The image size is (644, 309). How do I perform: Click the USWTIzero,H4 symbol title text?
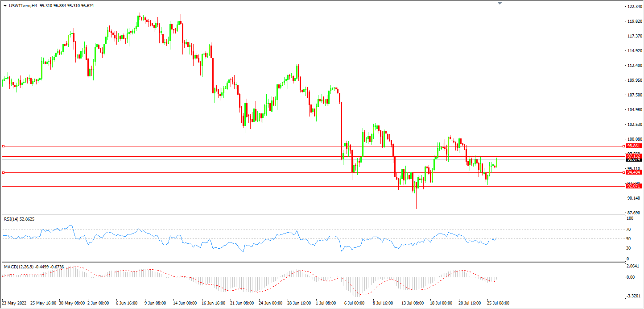coord(23,6)
